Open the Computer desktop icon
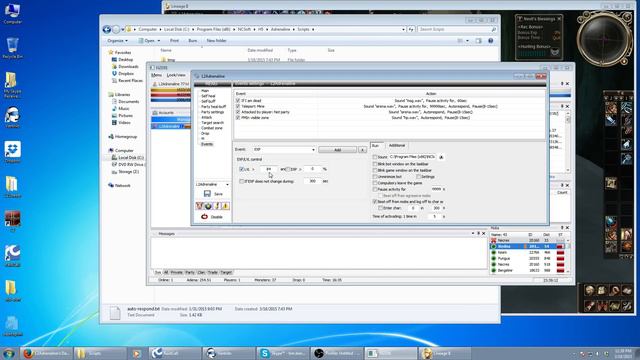640x360 pixels. point(12,13)
